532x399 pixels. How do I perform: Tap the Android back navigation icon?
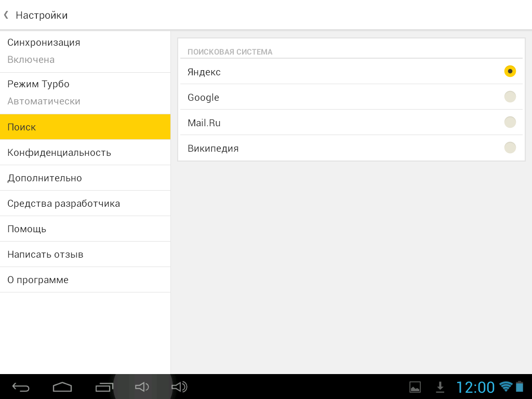[x=21, y=387]
